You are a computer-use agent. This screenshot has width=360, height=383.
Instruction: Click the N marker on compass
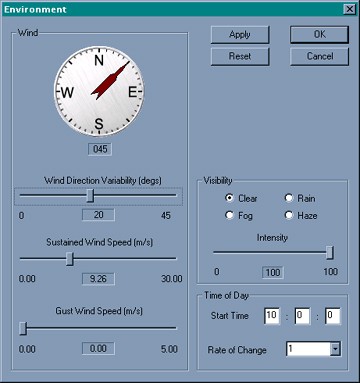coord(99,61)
